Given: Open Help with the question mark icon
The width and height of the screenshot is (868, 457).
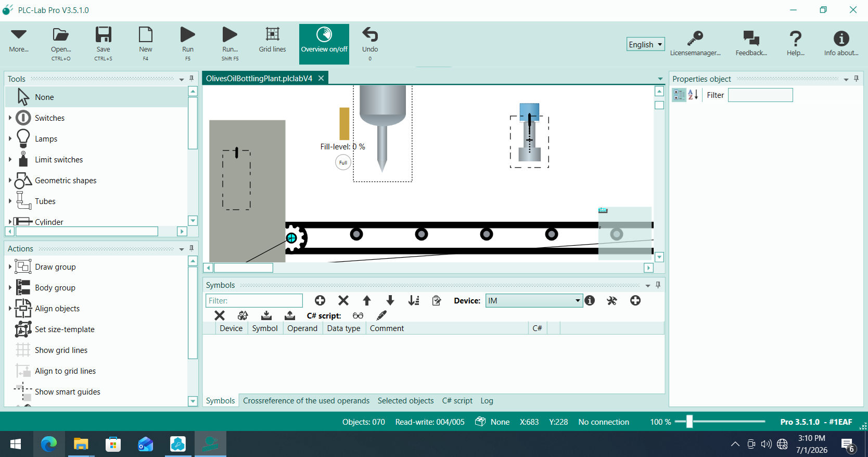Looking at the screenshot, I should (795, 43).
